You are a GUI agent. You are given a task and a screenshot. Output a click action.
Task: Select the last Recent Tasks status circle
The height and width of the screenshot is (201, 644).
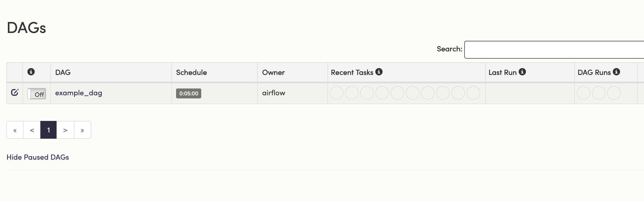(473, 93)
